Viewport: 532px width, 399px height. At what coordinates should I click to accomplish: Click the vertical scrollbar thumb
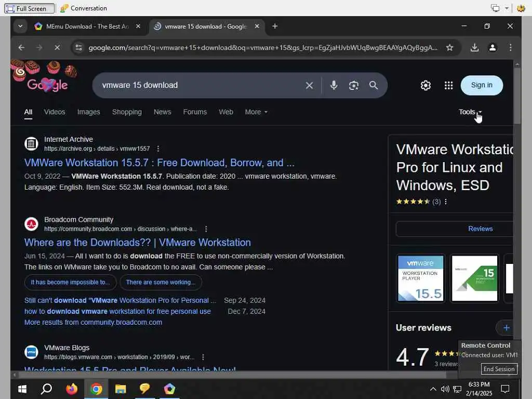coord(517,96)
